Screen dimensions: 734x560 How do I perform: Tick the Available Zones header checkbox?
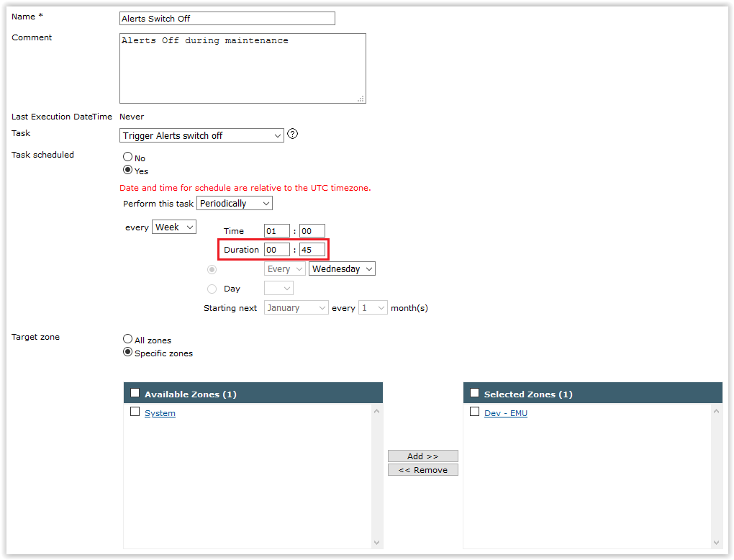(135, 393)
